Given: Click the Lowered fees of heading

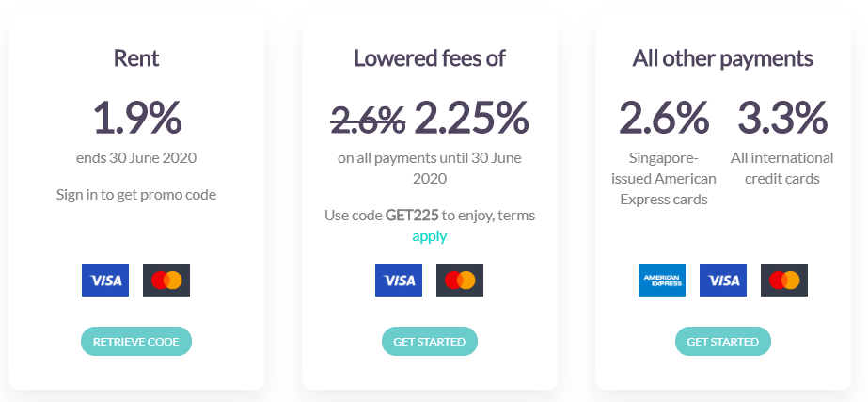Looking at the screenshot, I should [430, 58].
